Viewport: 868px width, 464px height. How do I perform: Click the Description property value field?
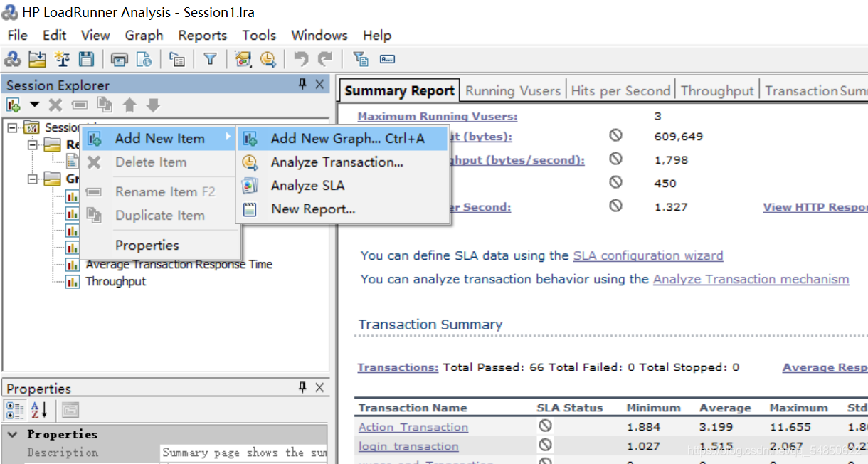point(243,453)
